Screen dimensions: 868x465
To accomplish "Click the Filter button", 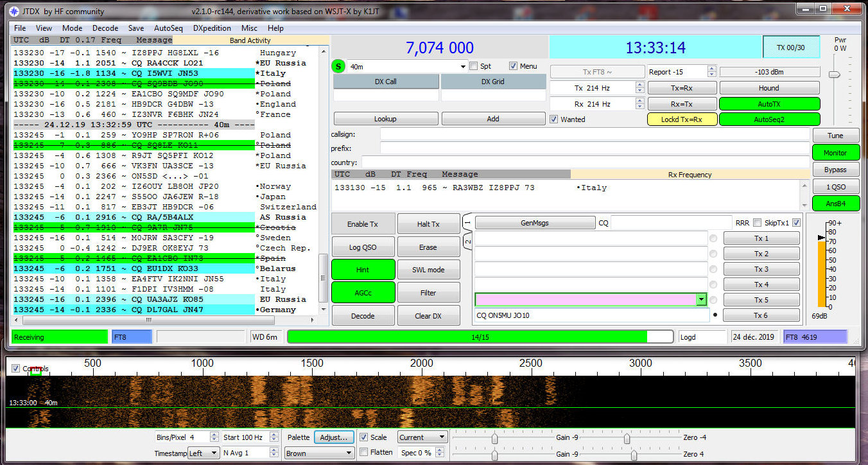I will point(428,293).
